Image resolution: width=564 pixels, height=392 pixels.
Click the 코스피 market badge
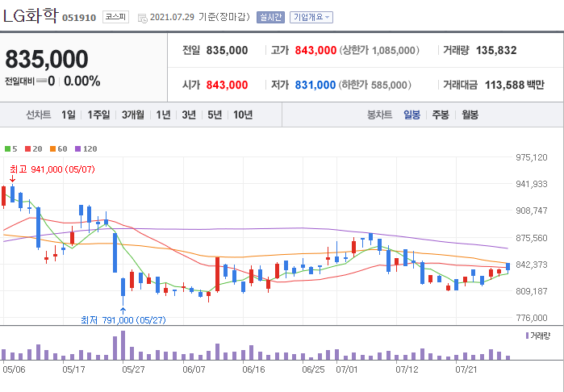[x=115, y=17]
